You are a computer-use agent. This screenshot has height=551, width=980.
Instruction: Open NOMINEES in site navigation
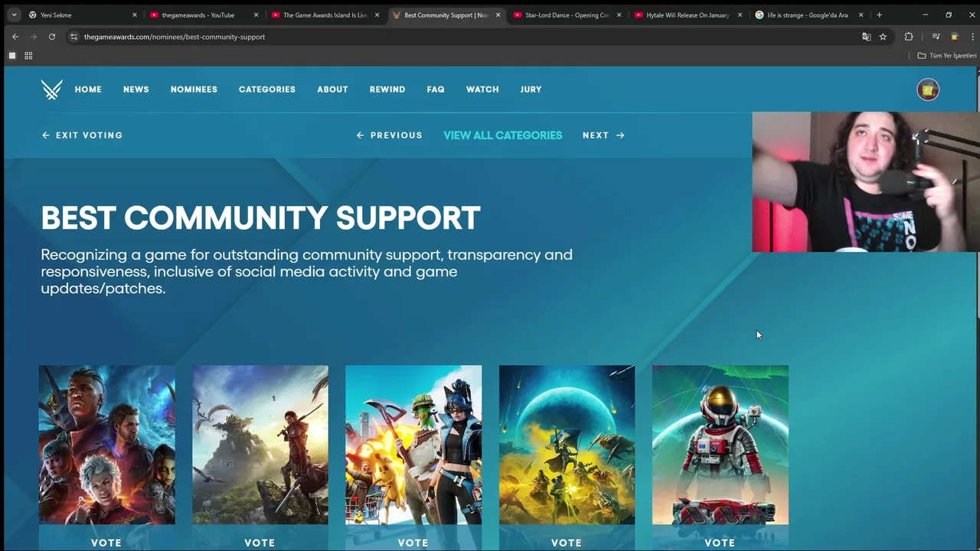tap(194, 90)
